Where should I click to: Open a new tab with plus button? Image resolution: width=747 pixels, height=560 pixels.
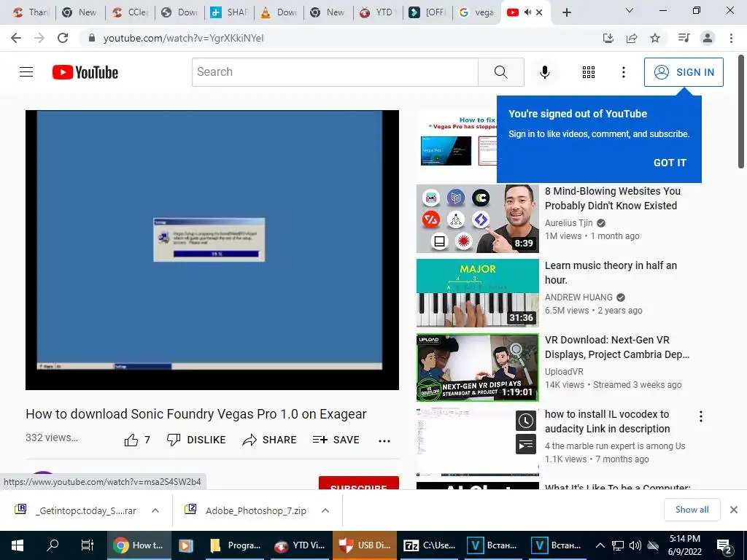(566, 12)
